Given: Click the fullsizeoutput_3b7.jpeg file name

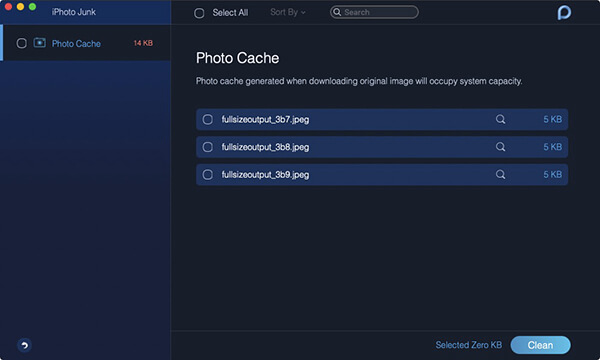Looking at the screenshot, I should [265, 119].
